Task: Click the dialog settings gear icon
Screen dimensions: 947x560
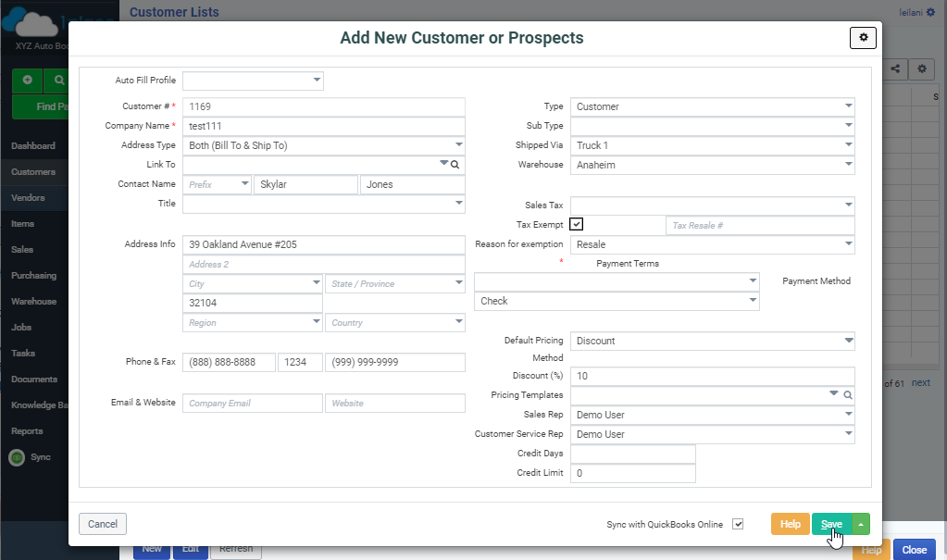Action: pyautogui.click(x=863, y=37)
